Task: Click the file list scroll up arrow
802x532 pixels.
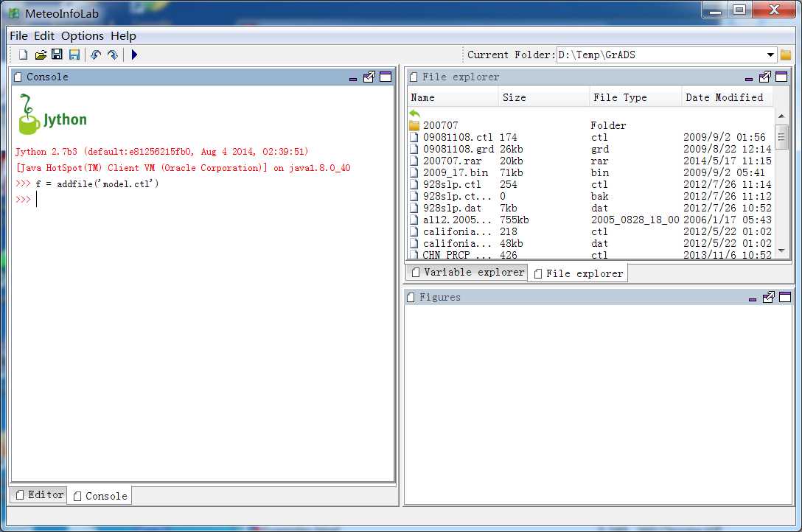Action: point(781,116)
